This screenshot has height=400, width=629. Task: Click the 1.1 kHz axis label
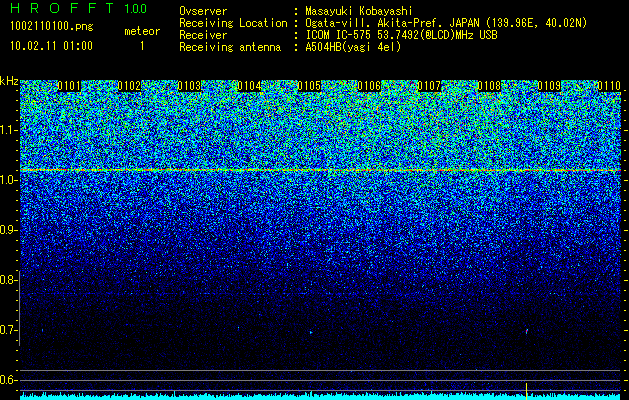7,130
